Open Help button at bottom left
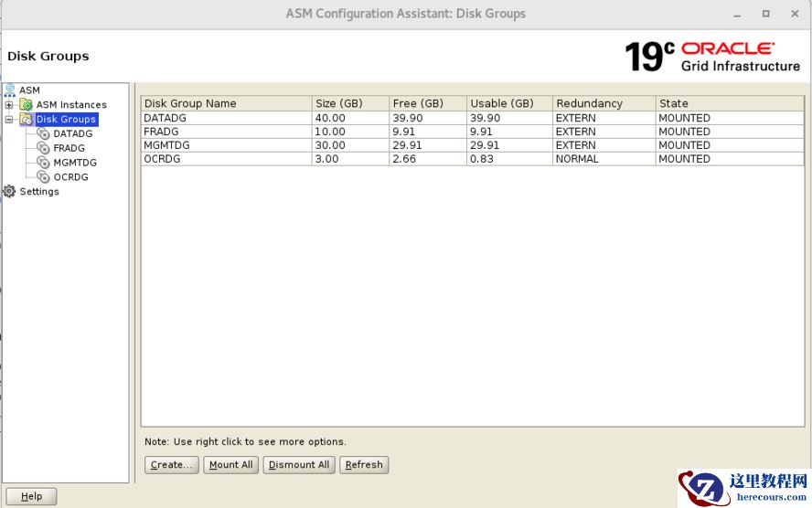Viewport: 812px width, 508px height. tap(32, 496)
